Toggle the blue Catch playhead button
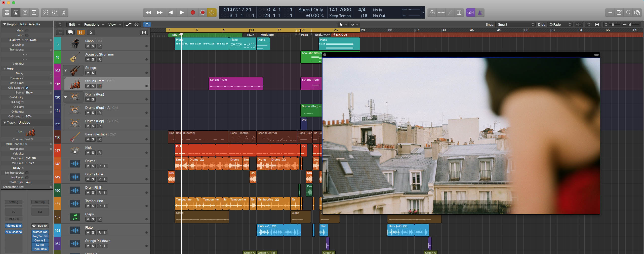The image size is (644, 254). click(147, 24)
